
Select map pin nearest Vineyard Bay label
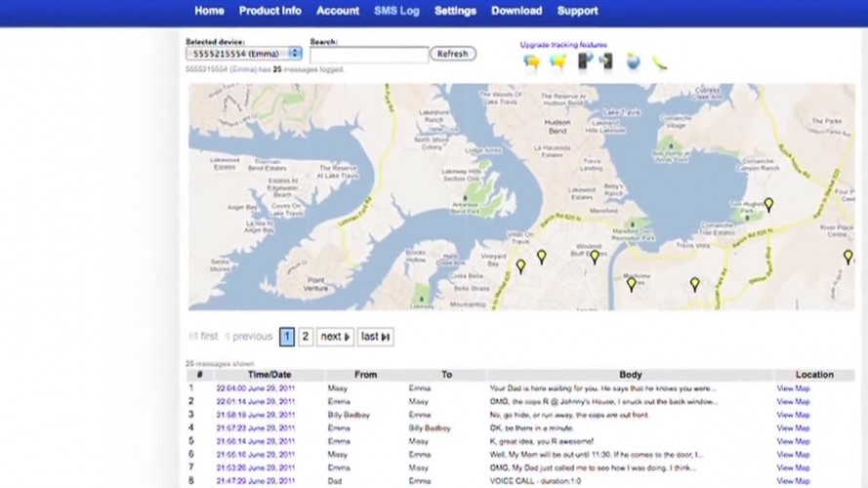(x=520, y=266)
